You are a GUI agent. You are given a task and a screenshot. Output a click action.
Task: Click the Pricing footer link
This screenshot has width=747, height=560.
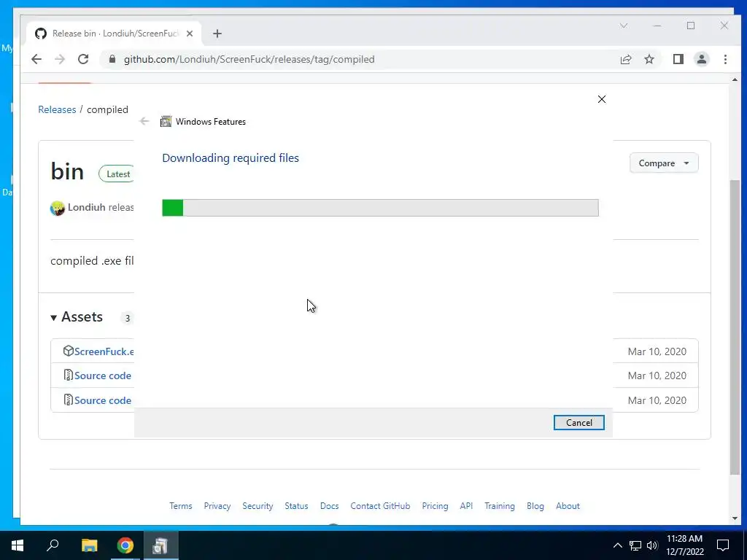click(435, 506)
